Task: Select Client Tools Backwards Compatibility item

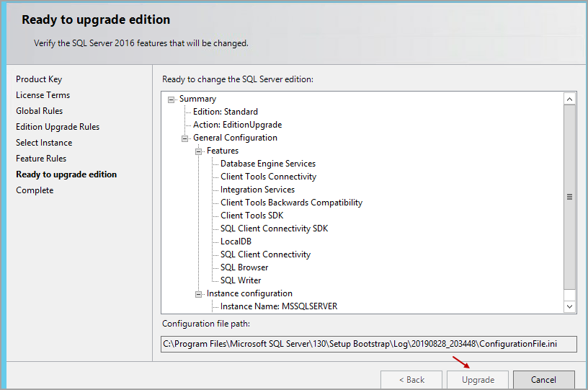Action: pos(291,203)
